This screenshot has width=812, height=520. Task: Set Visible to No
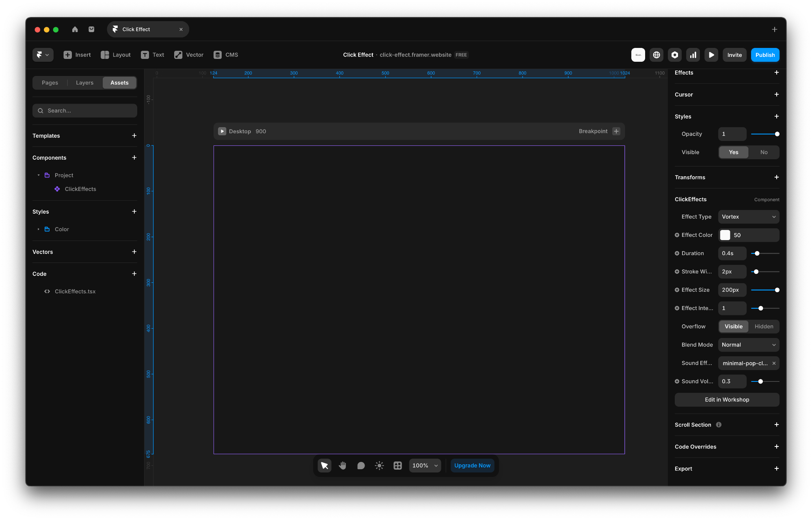pos(764,152)
